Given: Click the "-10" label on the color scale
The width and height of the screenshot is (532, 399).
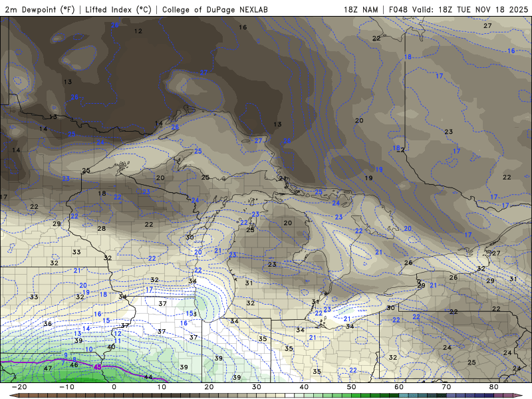Looking at the screenshot, I should tap(66, 387).
